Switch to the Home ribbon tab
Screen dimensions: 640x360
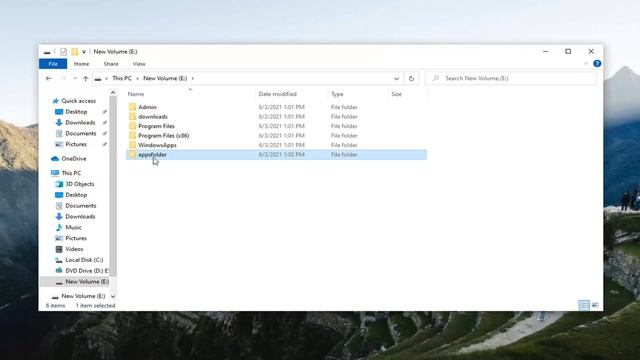pos(82,64)
